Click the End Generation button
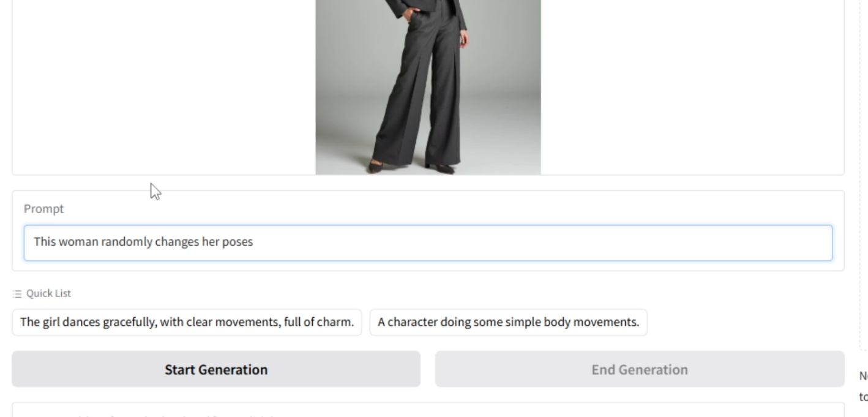Image resolution: width=868 pixels, height=417 pixels. click(x=640, y=369)
